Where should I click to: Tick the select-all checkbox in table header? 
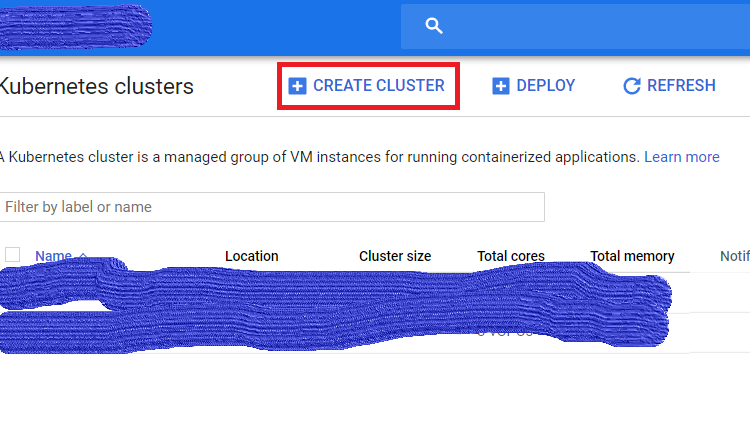coord(12,255)
